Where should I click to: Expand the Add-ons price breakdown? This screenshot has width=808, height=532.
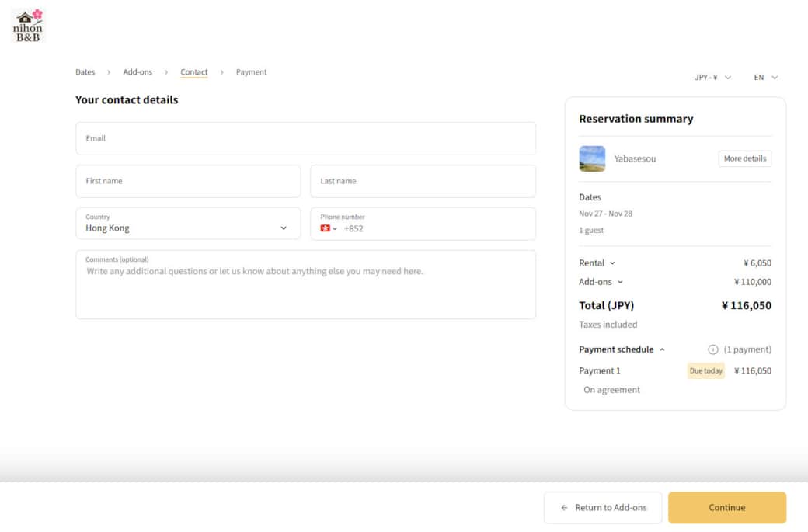[x=601, y=282]
